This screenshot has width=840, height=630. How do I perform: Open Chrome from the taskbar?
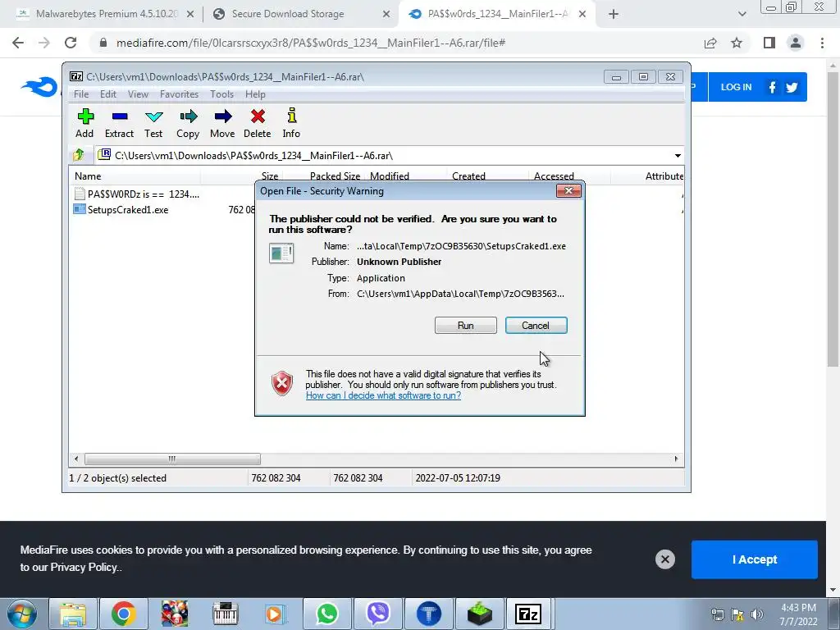[x=123, y=614]
